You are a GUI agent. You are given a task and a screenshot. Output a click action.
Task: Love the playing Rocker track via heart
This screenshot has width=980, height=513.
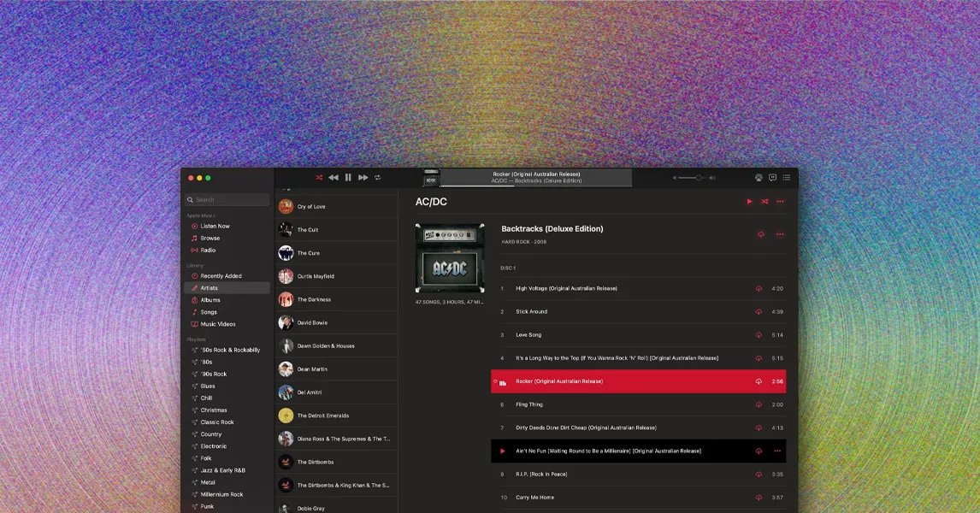[495, 381]
